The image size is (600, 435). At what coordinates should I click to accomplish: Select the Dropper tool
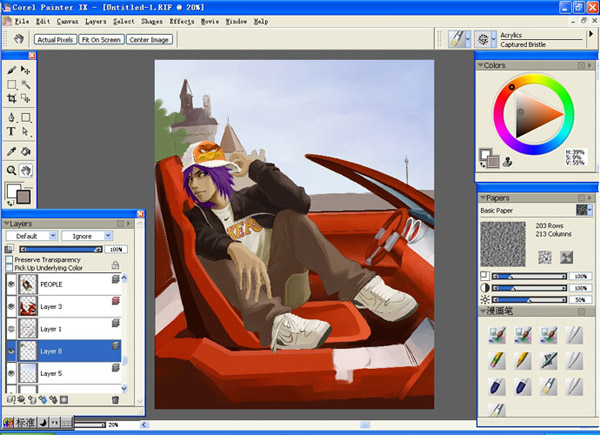tap(11, 151)
